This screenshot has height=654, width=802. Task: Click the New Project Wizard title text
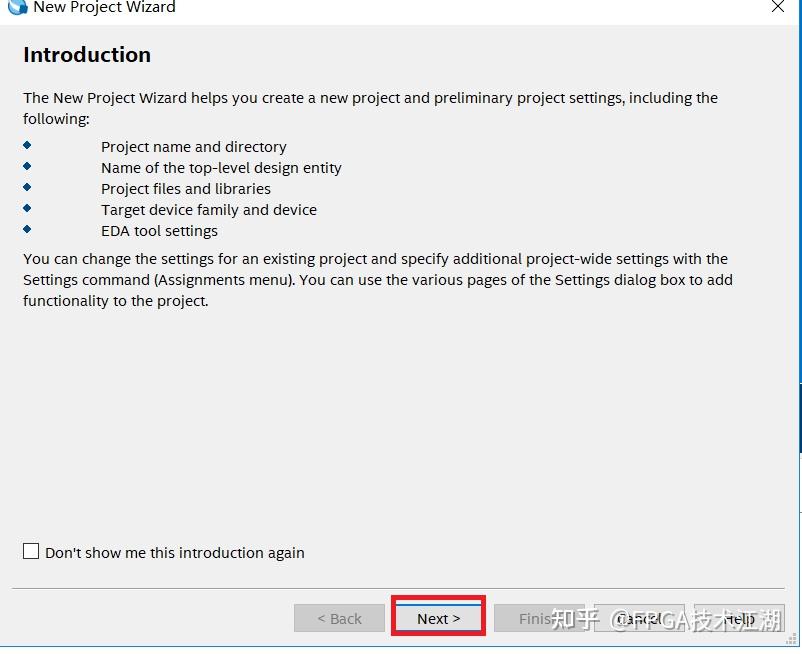point(104,7)
